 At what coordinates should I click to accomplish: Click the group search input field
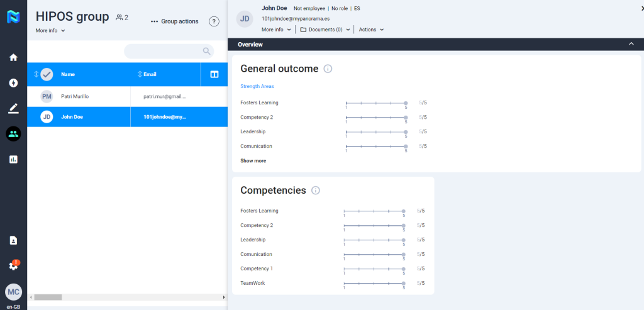(x=164, y=52)
